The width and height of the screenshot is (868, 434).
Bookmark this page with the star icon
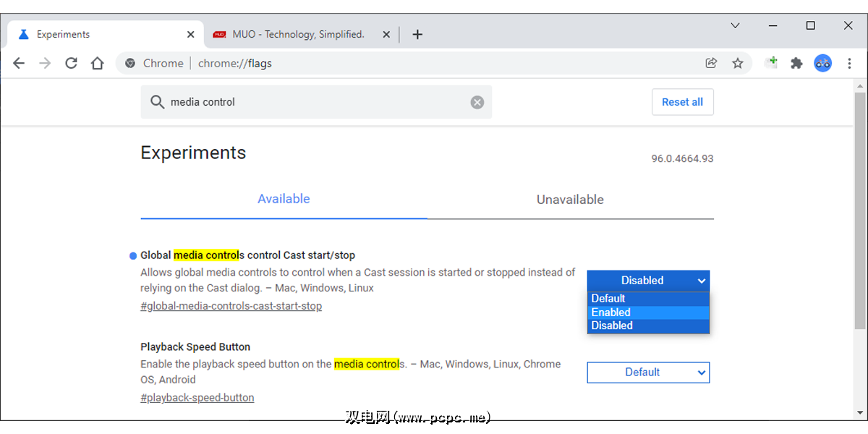point(737,63)
